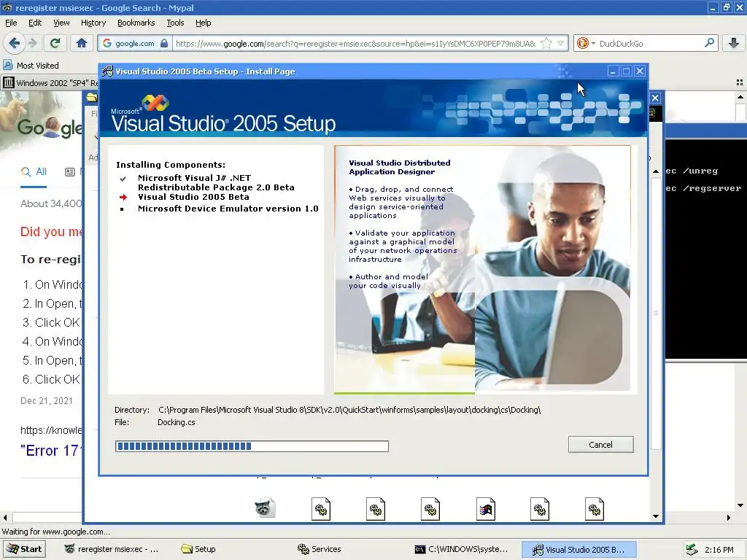The image size is (747, 560).
Task: Select "Visual Studio 2005 Beta" component text
Action: (x=193, y=197)
